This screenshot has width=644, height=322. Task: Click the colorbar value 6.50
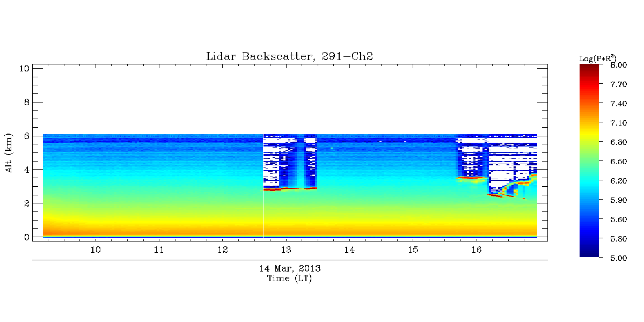point(619,162)
